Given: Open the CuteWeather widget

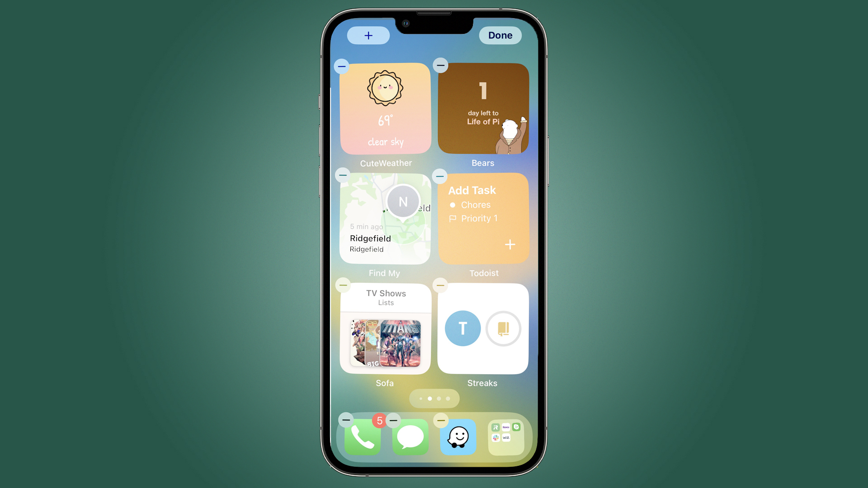Looking at the screenshot, I should point(385,108).
